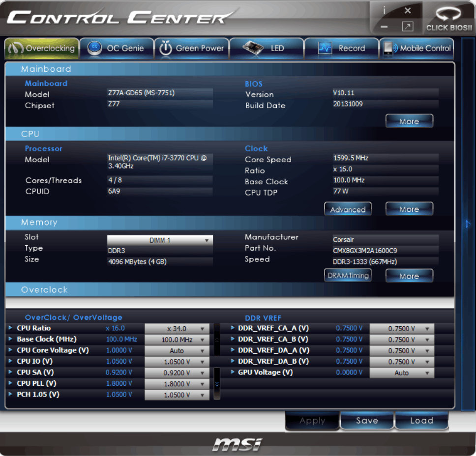476x456 pixels.
Task: Expand the CPU IO (V) row arrow
Action: [x=10, y=361]
